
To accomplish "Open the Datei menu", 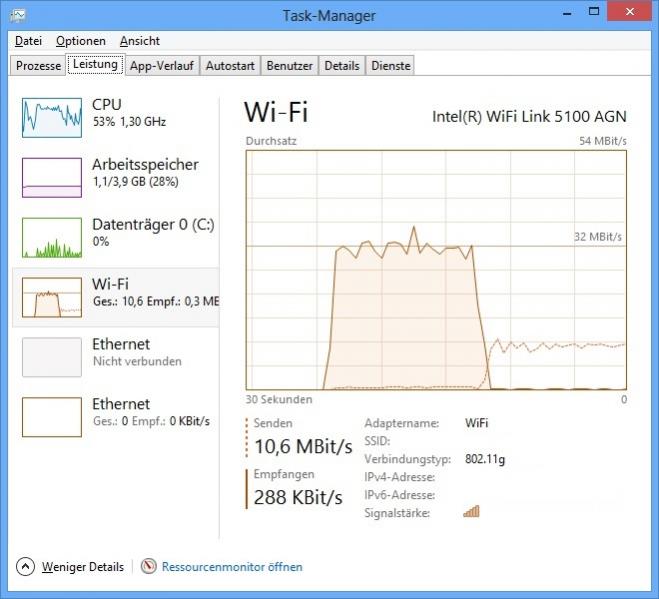I will (28, 41).
